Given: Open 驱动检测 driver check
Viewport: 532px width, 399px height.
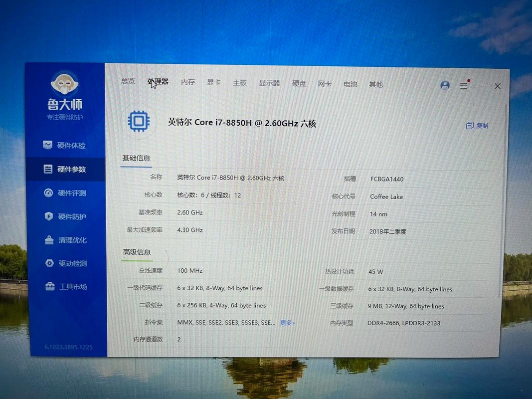Looking at the screenshot, I should (x=66, y=263).
